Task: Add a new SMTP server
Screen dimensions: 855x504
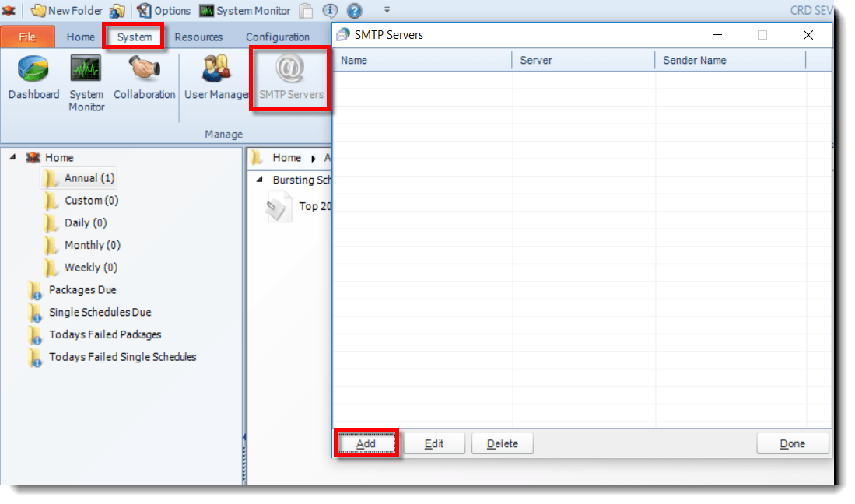Action: (366, 443)
